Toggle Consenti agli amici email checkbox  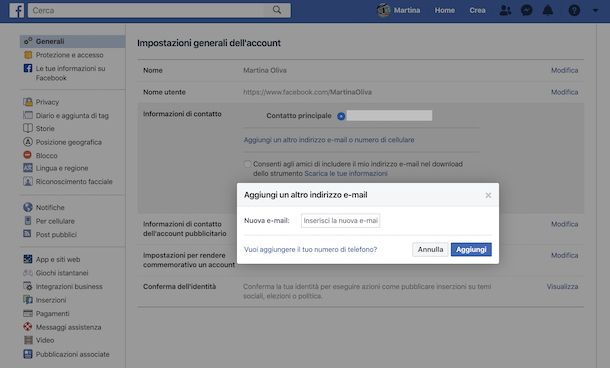(247, 164)
